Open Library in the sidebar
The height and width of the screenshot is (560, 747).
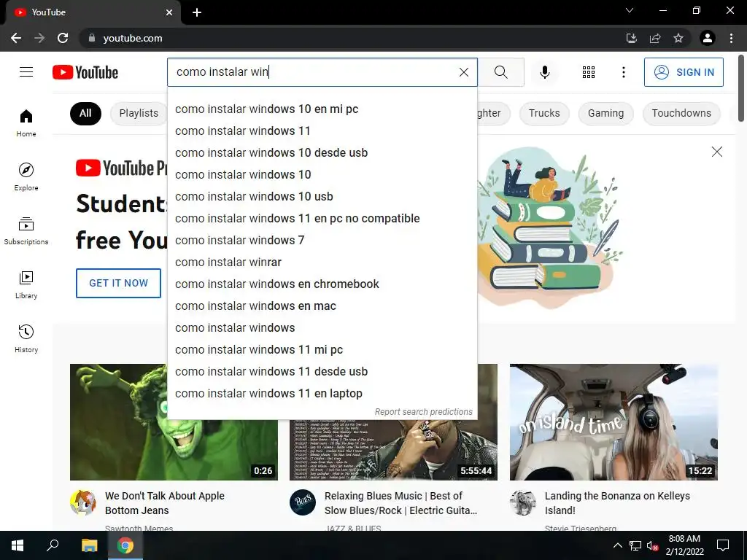point(26,285)
